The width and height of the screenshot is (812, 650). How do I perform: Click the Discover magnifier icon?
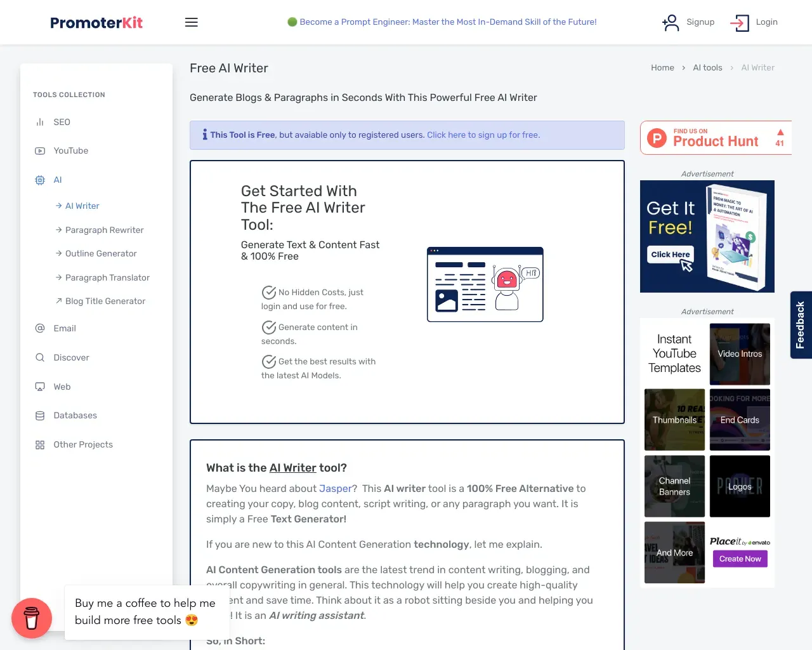pyautogui.click(x=40, y=357)
